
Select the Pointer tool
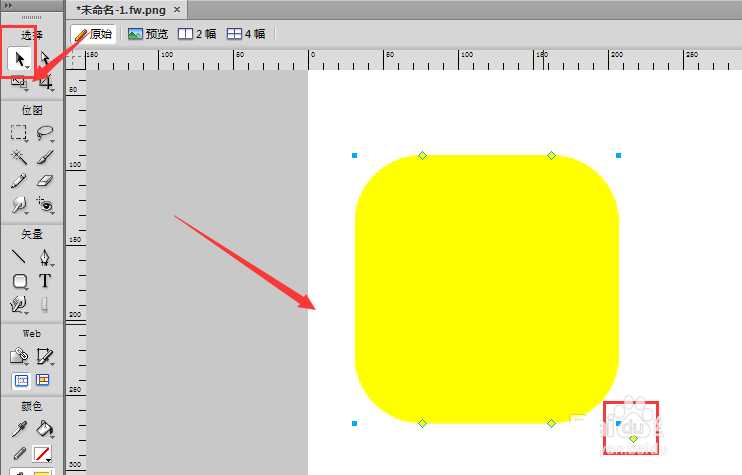(19, 59)
